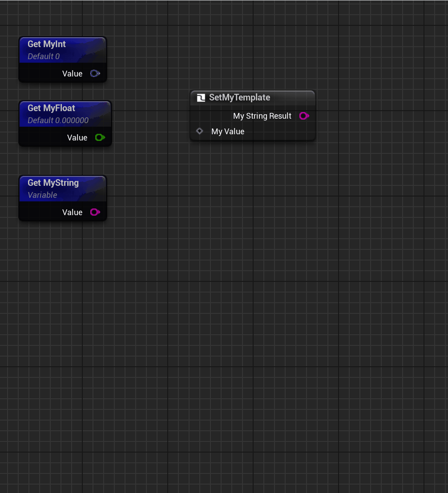Select the Get MyString node title
This screenshot has width=448, height=493.
(53, 183)
